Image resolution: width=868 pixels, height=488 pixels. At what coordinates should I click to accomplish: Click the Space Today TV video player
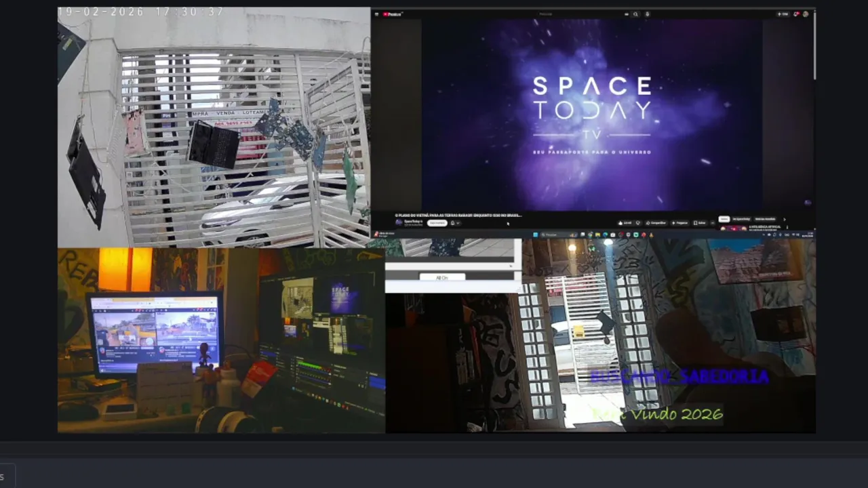[592, 114]
